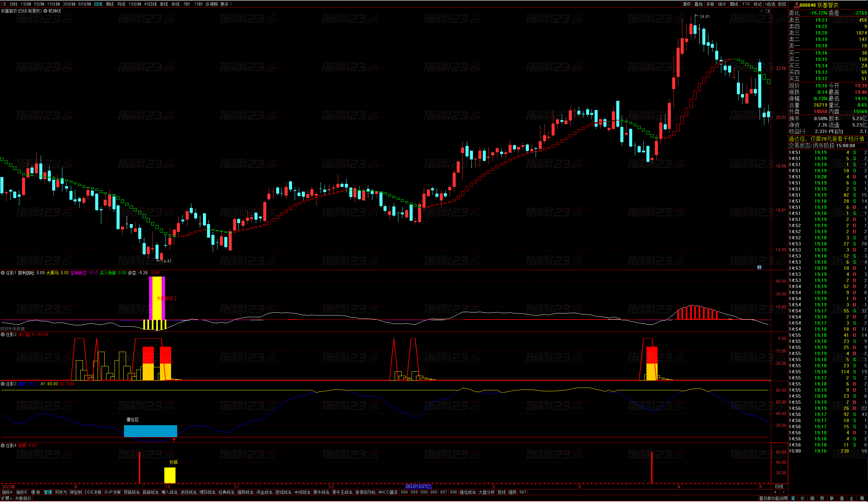
Task: Click the 另存为 save-as button
Action: [x=61, y=493]
